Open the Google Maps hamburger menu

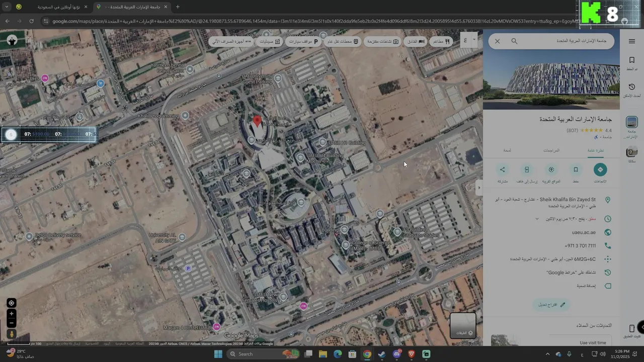pyautogui.click(x=631, y=41)
